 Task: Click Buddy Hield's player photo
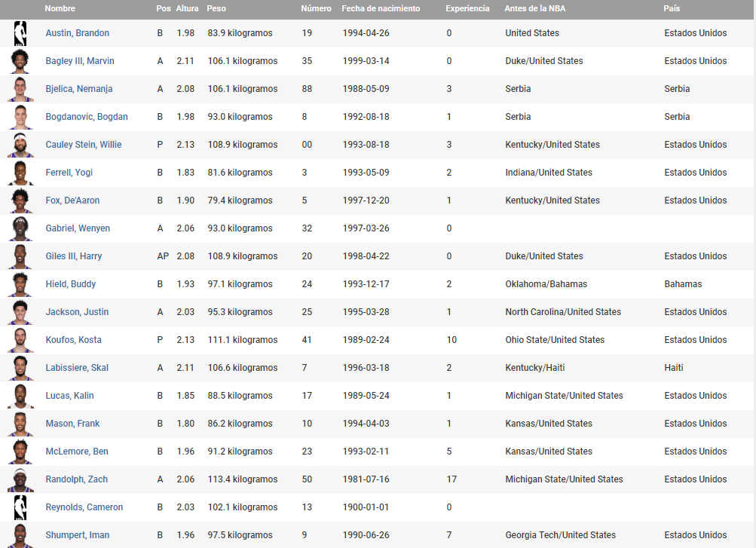[x=20, y=284]
